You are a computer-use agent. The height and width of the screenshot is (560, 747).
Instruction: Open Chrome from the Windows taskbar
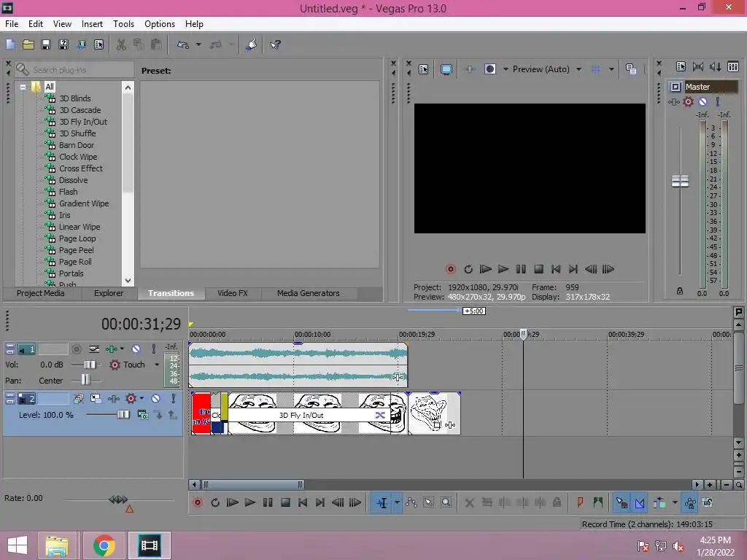coord(104,545)
